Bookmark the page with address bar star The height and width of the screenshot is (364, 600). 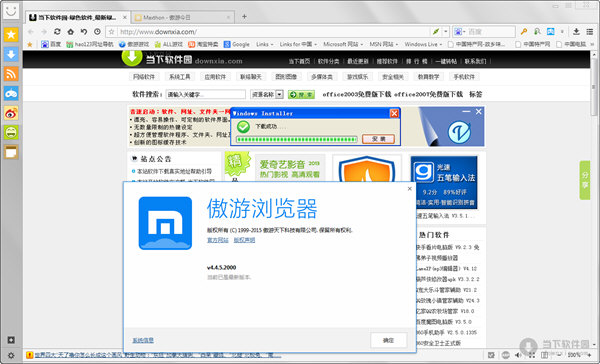111,32
